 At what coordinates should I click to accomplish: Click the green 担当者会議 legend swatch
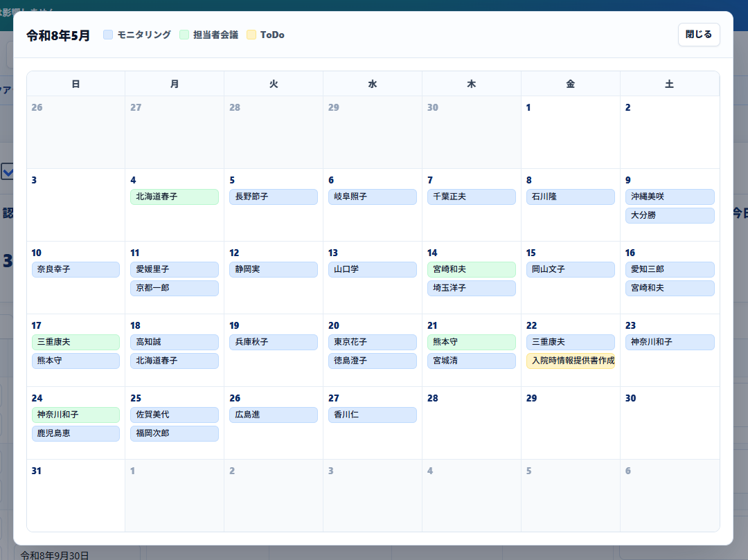click(x=184, y=35)
